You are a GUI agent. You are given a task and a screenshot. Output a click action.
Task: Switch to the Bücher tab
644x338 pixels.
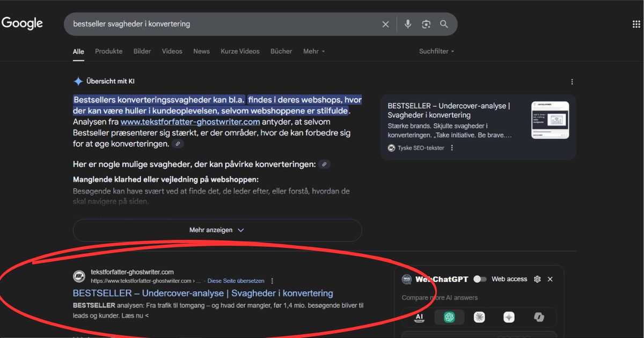coord(281,52)
